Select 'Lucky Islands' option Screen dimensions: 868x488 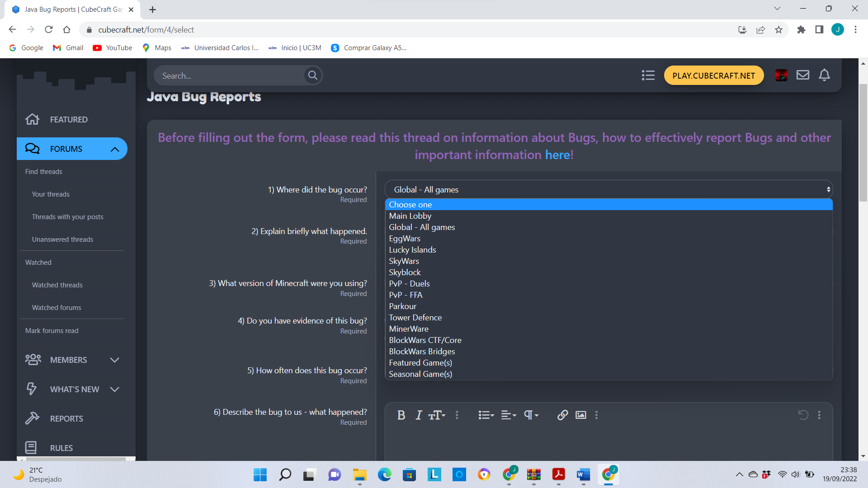coord(609,250)
